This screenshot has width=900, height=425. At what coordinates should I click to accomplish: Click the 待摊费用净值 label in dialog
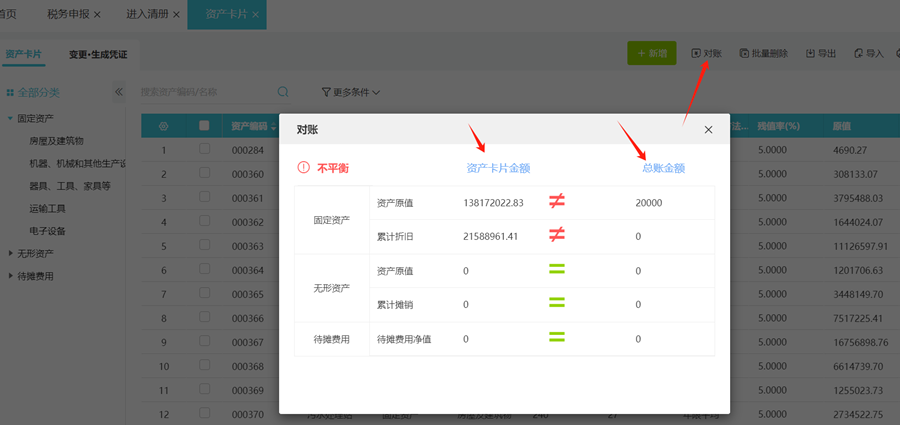click(x=404, y=339)
